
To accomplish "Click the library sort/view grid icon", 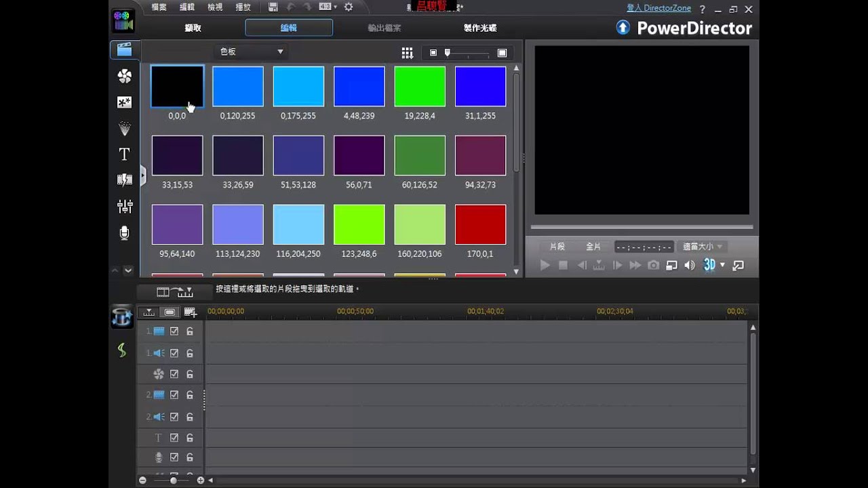I will point(407,53).
